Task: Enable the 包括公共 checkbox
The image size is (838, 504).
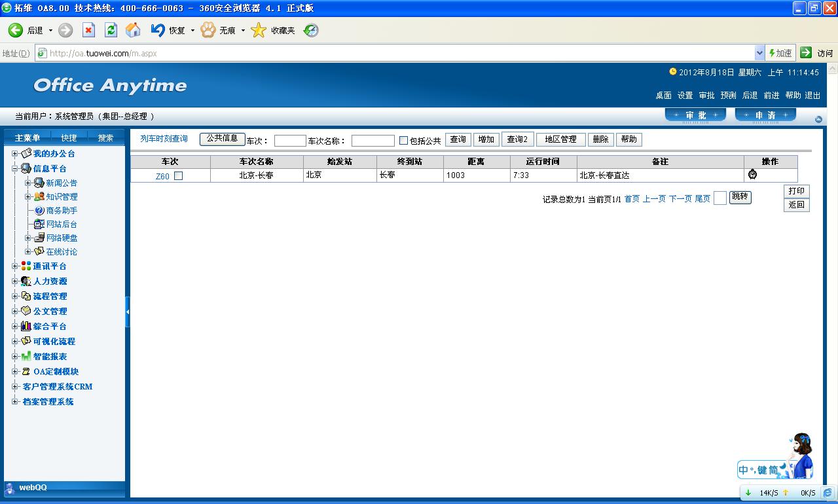Action: point(403,140)
